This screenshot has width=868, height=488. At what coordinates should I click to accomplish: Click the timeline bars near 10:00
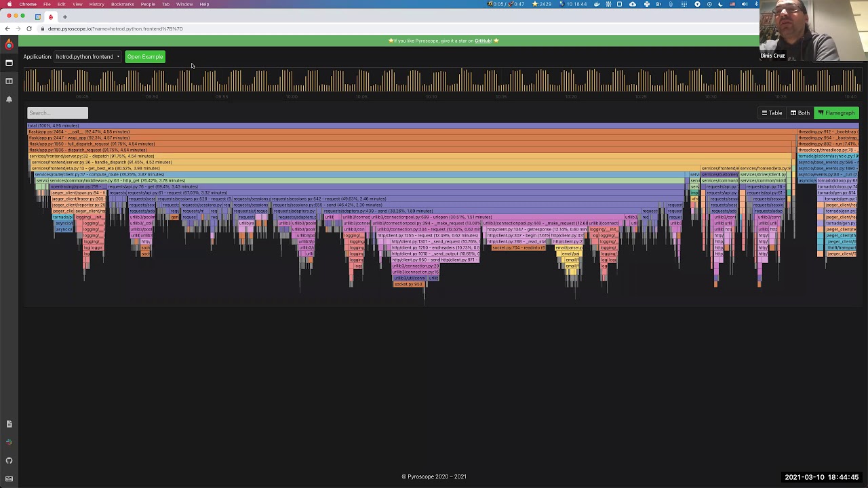[x=292, y=81]
